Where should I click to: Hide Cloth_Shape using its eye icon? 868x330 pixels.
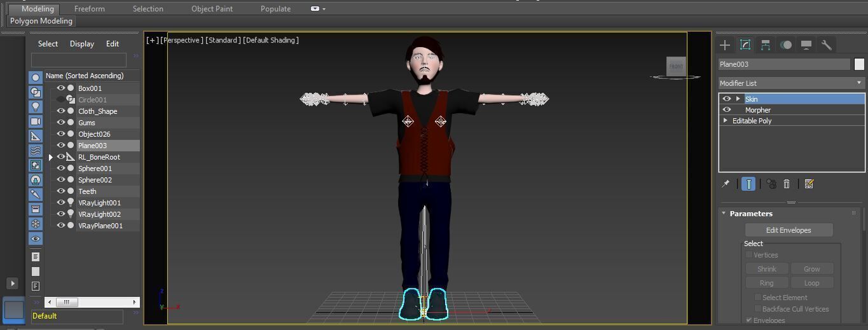click(61, 111)
